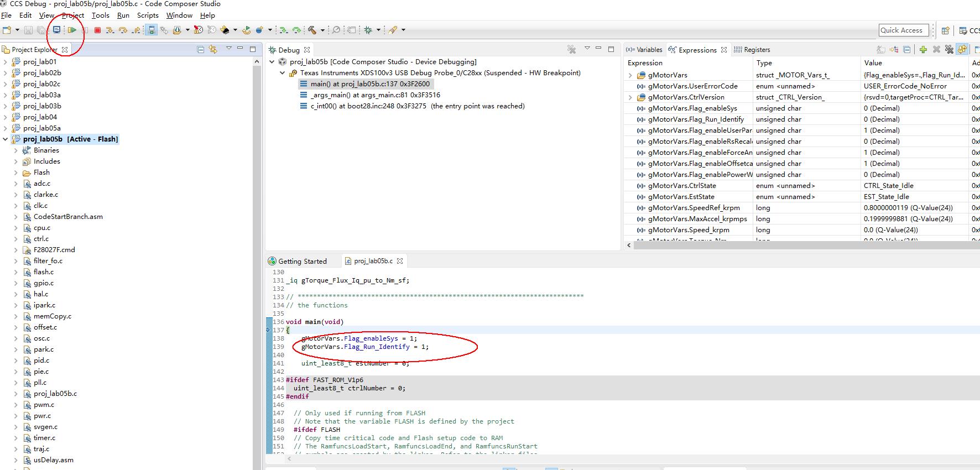Collapse the Texas Instruments XDS100v3 debug node

pyautogui.click(x=282, y=73)
